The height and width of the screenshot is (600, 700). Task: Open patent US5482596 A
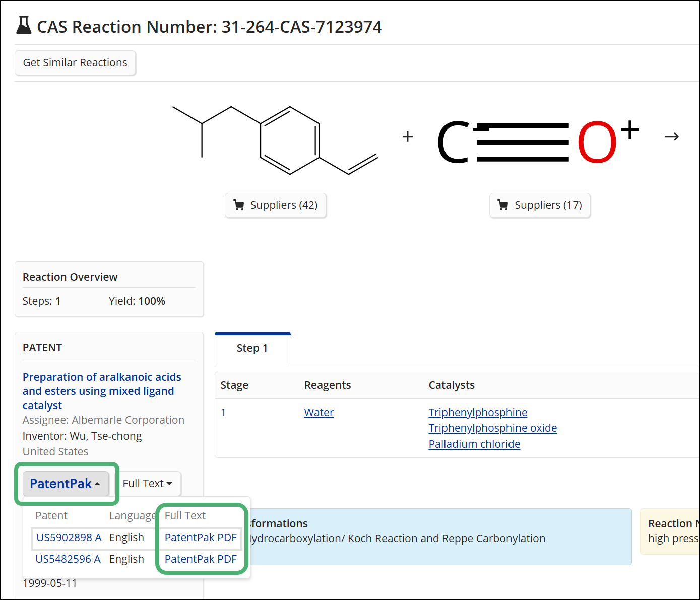[x=68, y=559]
